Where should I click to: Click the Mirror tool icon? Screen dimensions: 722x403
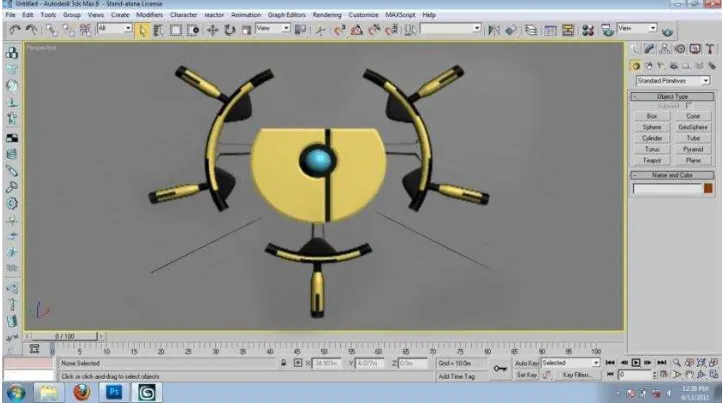tap(494, 30)
